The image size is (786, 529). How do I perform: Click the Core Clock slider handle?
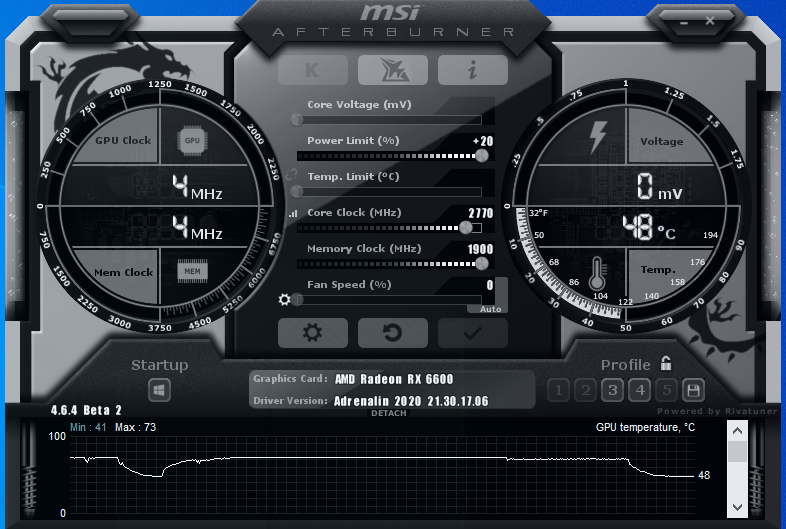click(466, 228)
